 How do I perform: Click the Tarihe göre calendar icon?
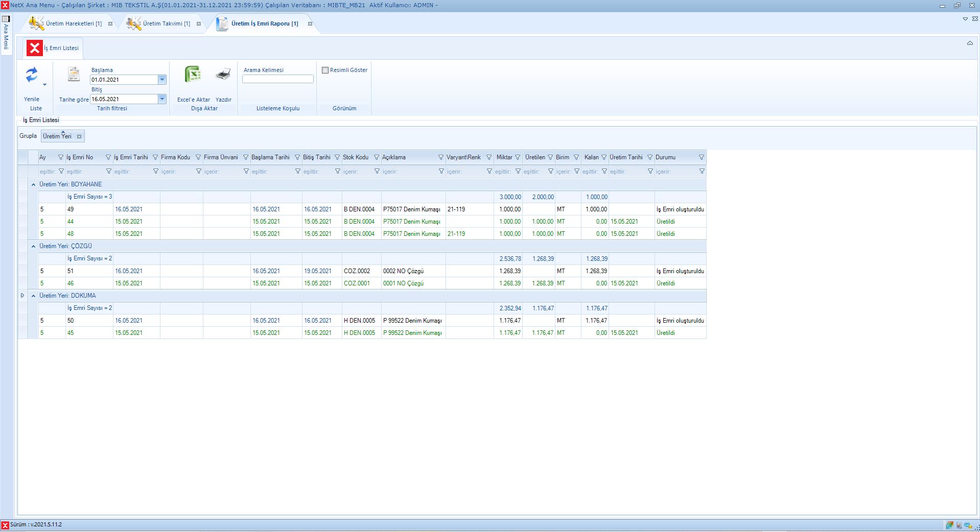pyautogui.click(x=74, y=75)
